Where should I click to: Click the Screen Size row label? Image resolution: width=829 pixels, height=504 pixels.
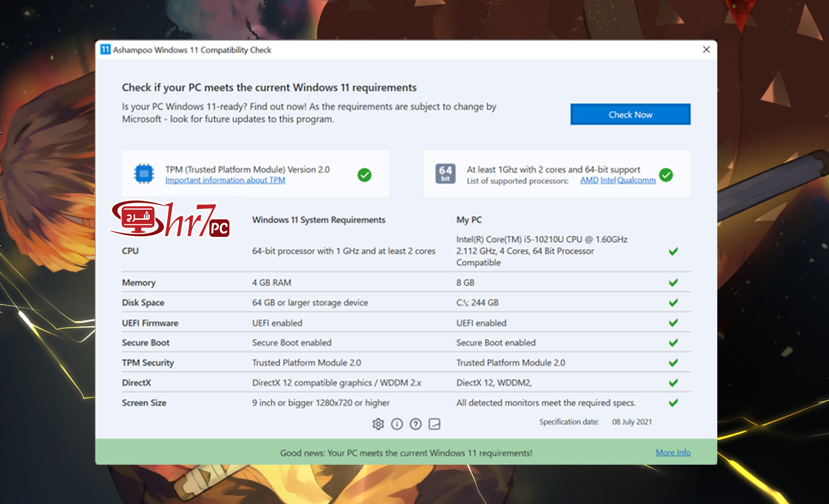click(x=144, y=402)
